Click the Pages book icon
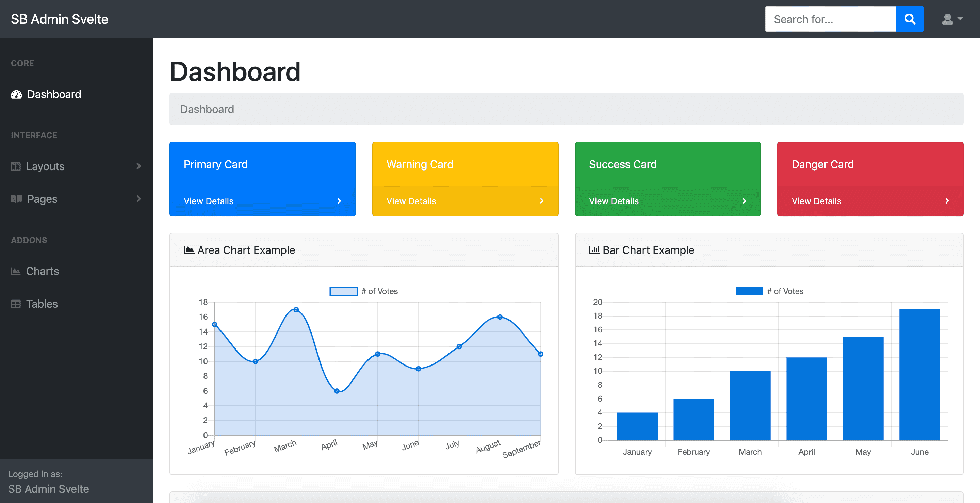 point(16,199)
